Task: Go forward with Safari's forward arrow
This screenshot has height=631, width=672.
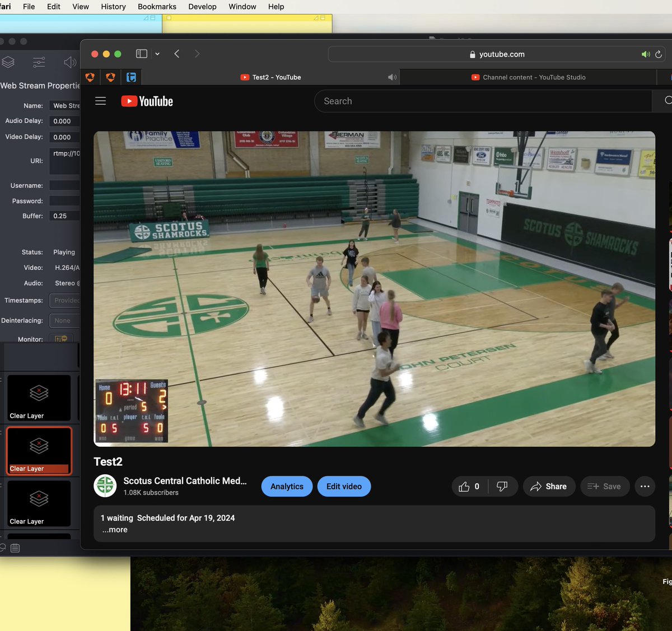Action: 197,54
